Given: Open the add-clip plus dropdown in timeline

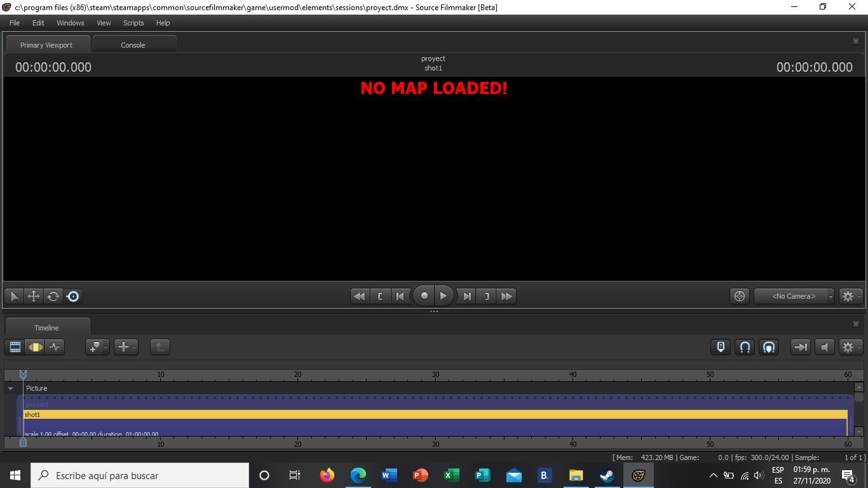Looking at the screenshot, I should tap(126, 347).
